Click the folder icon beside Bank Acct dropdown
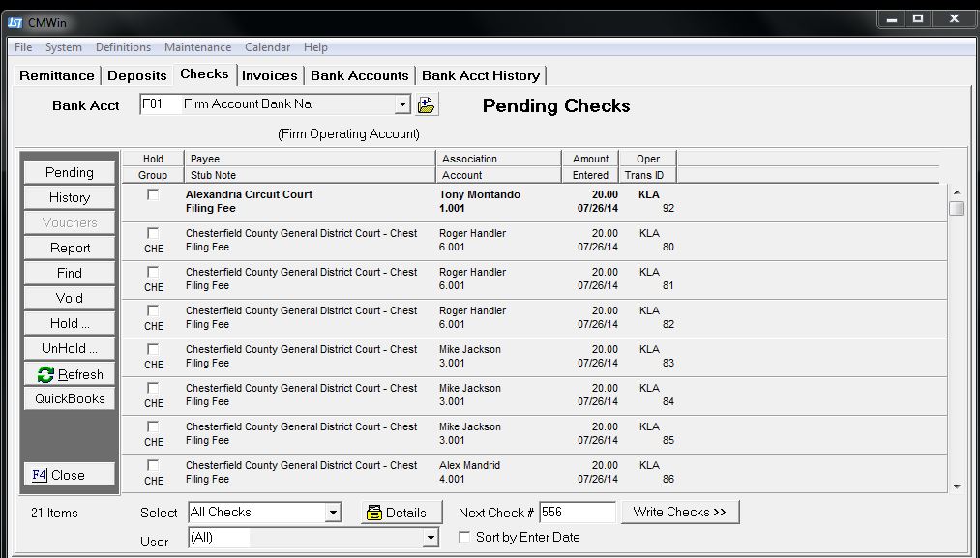This screenshot has width=980, height=558. click(427, 104)
